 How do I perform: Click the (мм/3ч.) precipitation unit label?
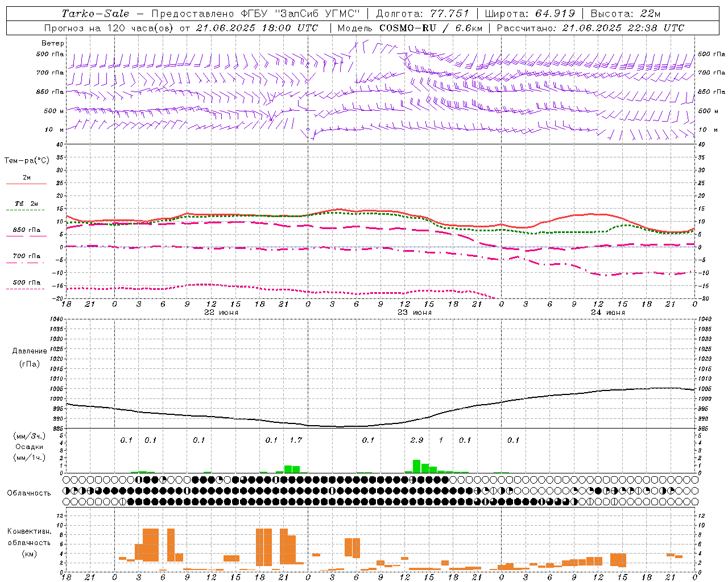coord(30,436)
